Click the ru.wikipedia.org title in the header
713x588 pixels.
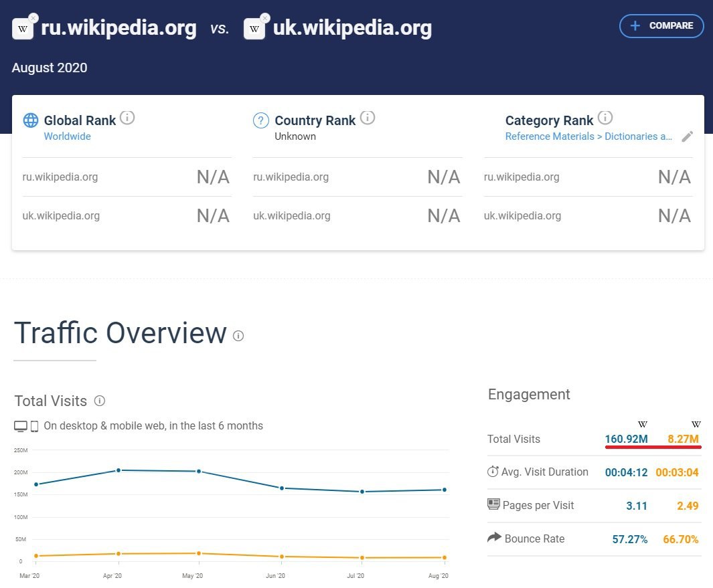click(x=118, y=27)
